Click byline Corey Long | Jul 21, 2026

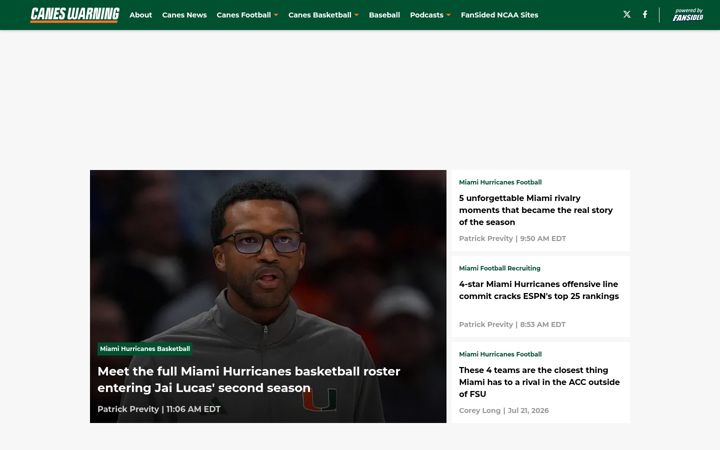pyautogui.click(x=504, y=411)
